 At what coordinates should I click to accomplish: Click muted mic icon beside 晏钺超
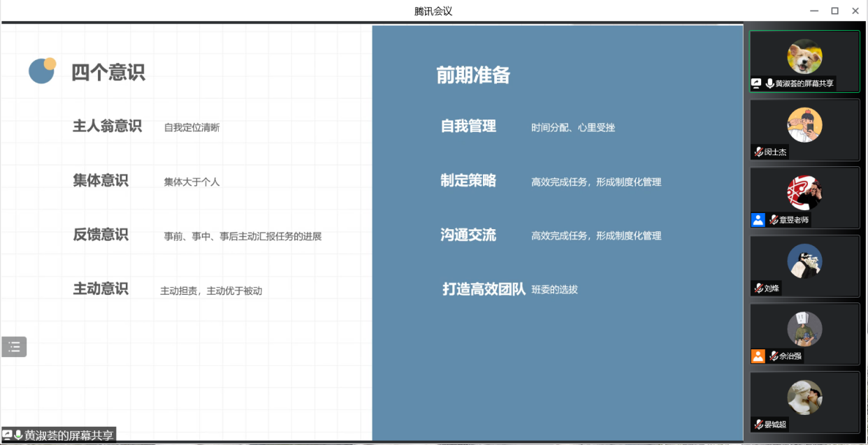click(758, 424)
